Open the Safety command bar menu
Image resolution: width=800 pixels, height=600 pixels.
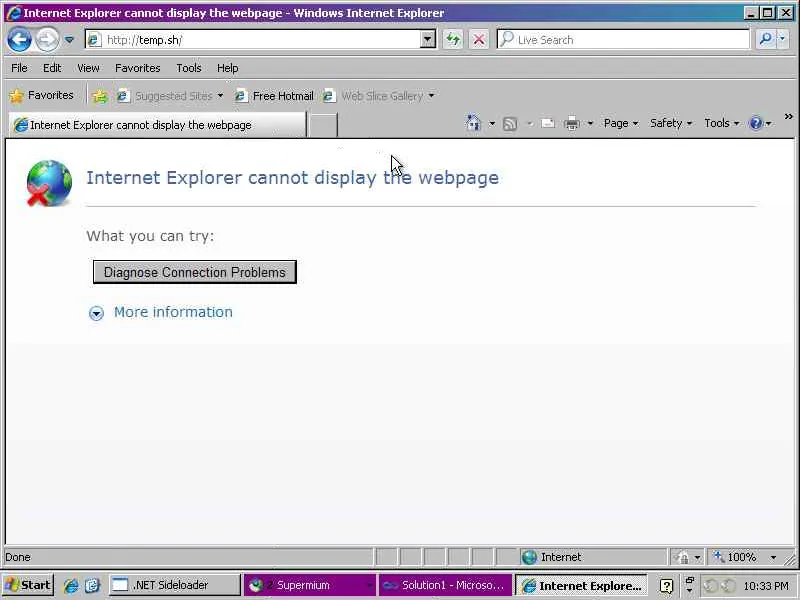pyautogui.click(x=671, y=123)
